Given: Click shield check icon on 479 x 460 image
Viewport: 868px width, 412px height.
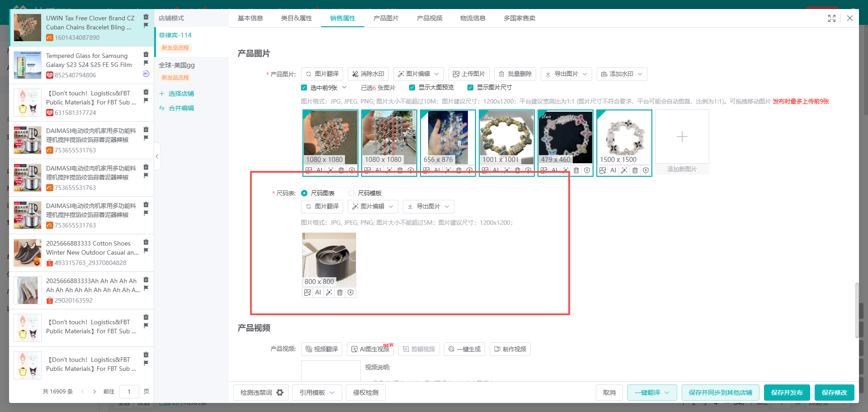Looking at the screenshot, I should [x=587, y=170].
